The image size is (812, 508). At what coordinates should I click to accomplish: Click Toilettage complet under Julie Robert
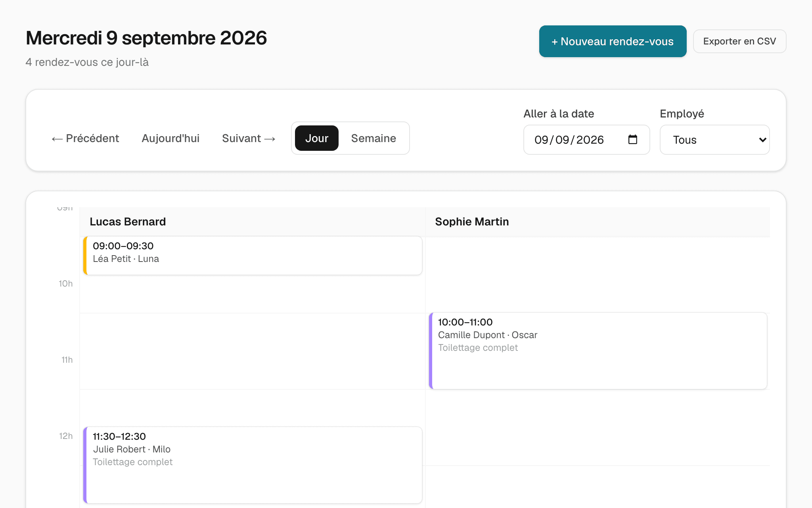132,462
